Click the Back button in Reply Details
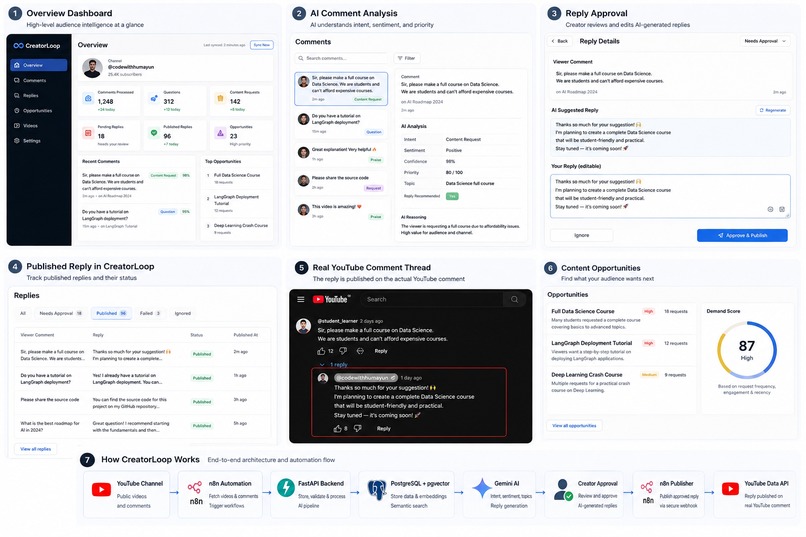 (x=560, y=41)
